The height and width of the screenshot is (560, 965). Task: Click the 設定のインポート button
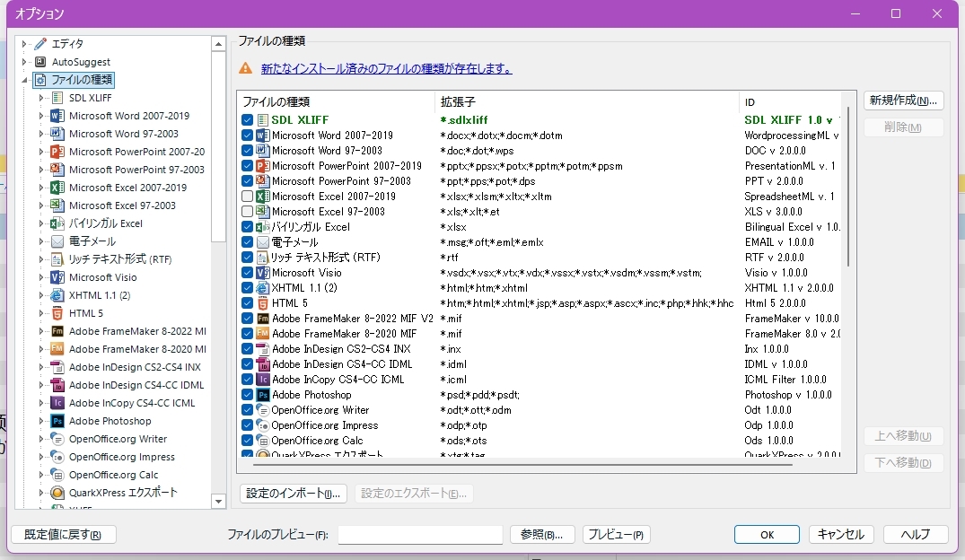[x=294, y=494]
